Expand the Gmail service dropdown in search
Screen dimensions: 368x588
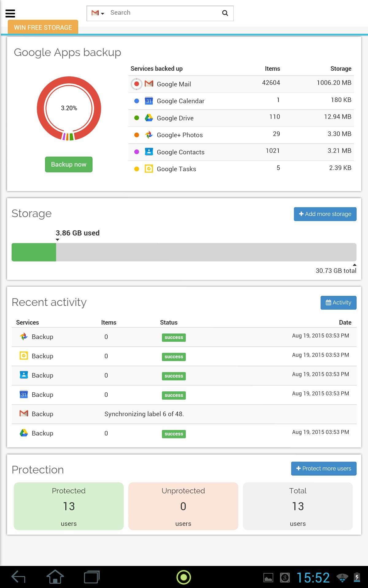[98, 13]
